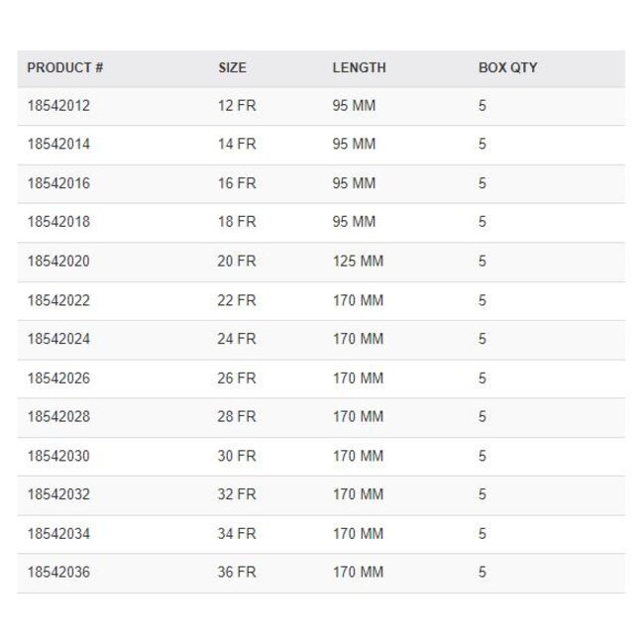Click the PRODUCT # column header
The width and height of the screenshot is (644, 644).
(x=65, y=68)
